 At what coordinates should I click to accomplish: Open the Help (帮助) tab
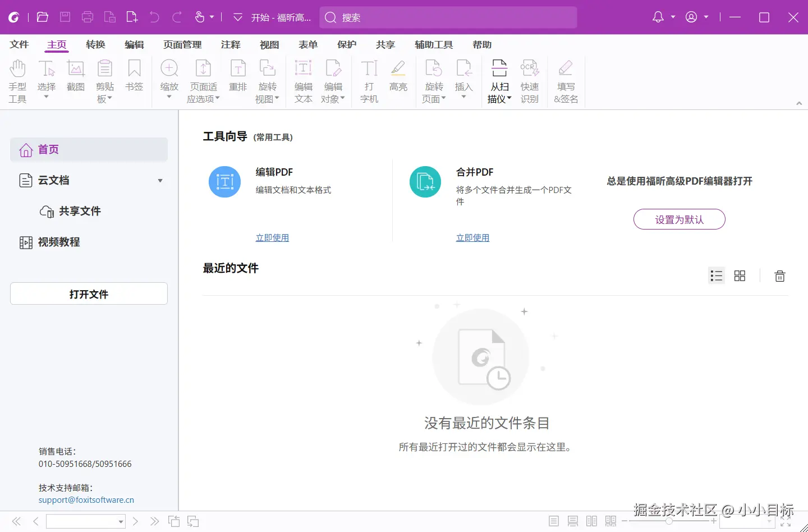click(x=482, y=45)
